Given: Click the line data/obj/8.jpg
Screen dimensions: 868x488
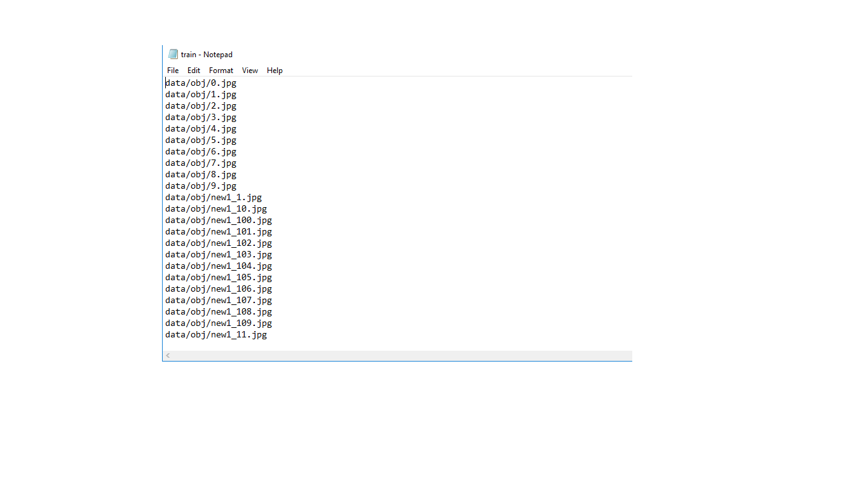Looking at the screenshot, I should point(201,175).
